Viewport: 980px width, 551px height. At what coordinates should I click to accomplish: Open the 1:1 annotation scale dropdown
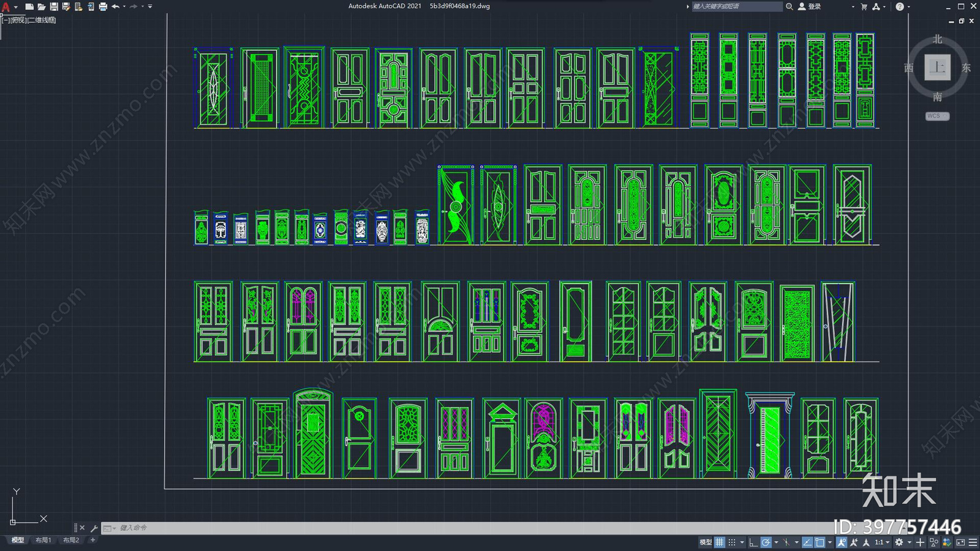(x=882, y=542)
